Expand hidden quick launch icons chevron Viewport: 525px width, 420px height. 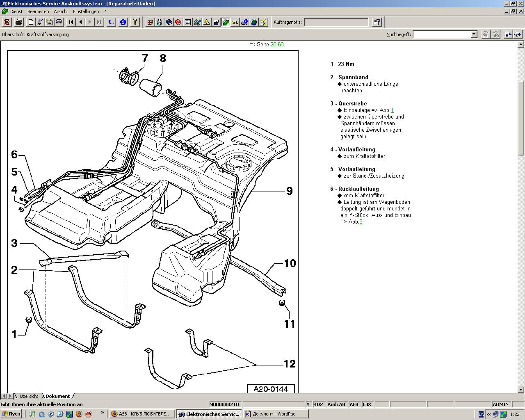(102, 413)
